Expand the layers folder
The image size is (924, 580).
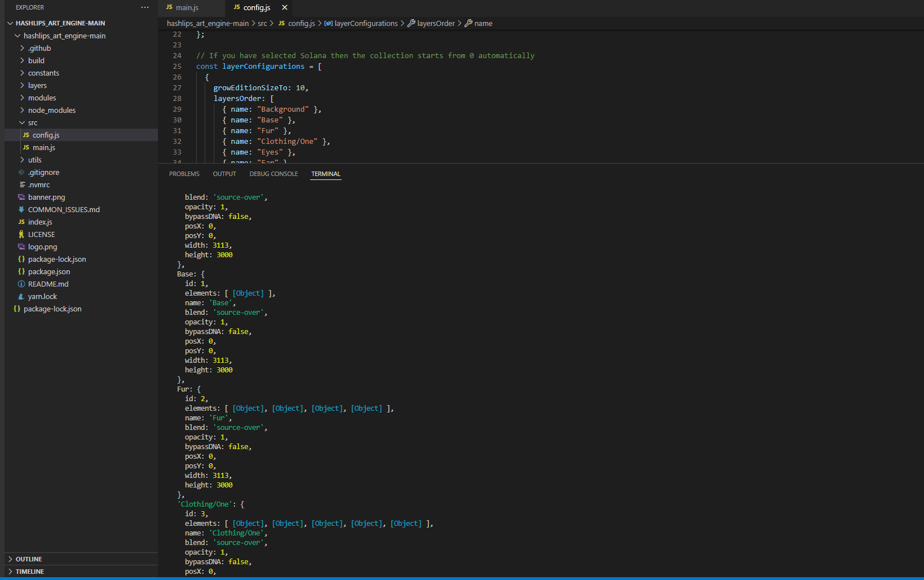point(81,85)
